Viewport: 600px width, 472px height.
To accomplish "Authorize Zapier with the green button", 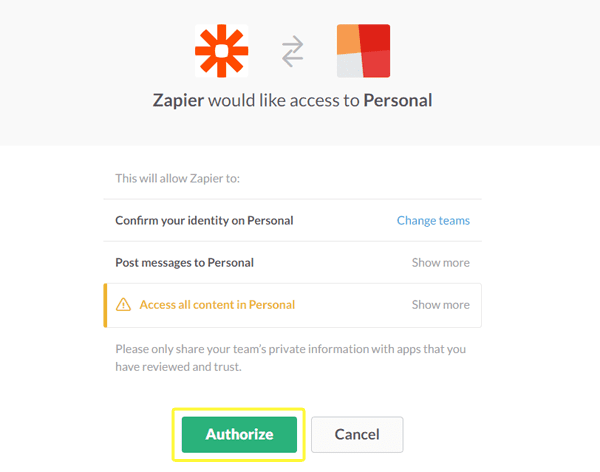I will tap(239, 434).
